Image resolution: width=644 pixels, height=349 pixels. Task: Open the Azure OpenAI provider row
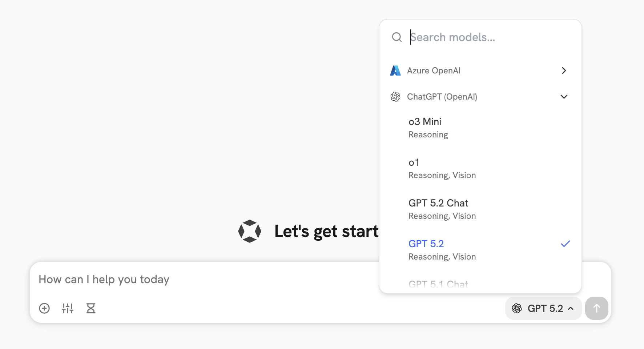click(480, 71)
